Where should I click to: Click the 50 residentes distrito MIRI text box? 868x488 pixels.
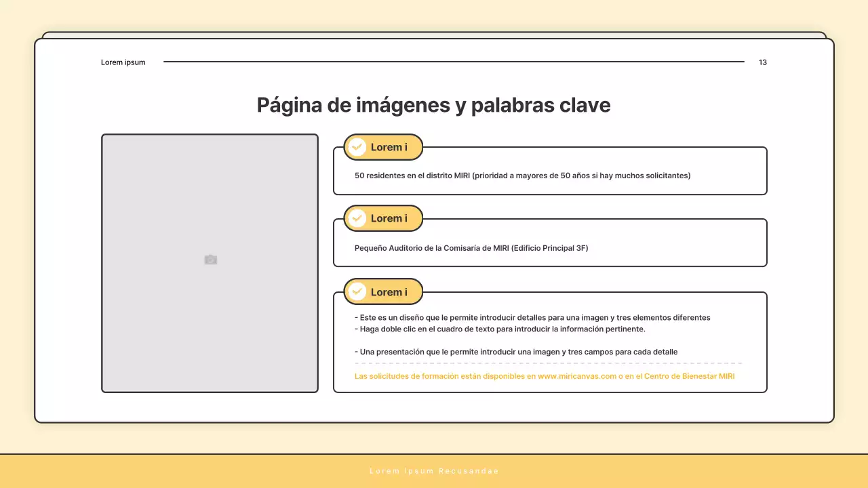coord(522,175)
